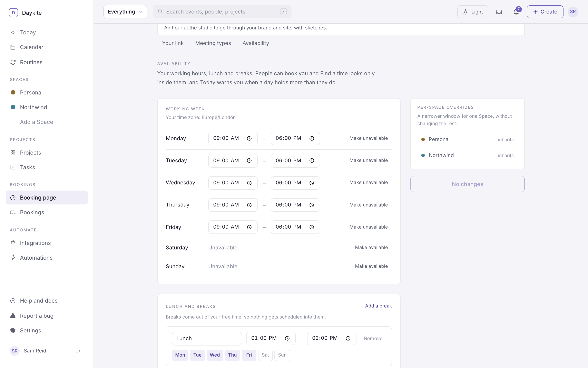This screenshot has width=588, height=368.
Task: Click Make unavailable for Monday
Action: coord(369,138)
